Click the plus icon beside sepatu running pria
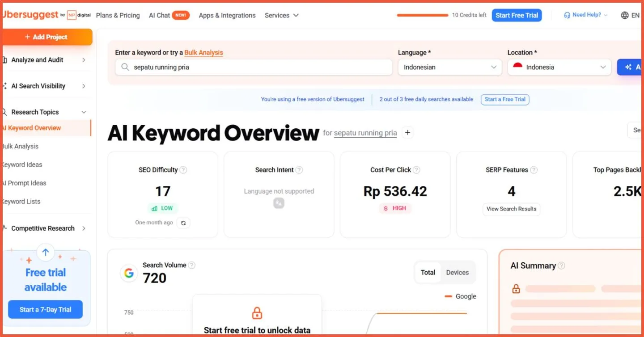Screen dimensions: 644x337 point(407,133)
